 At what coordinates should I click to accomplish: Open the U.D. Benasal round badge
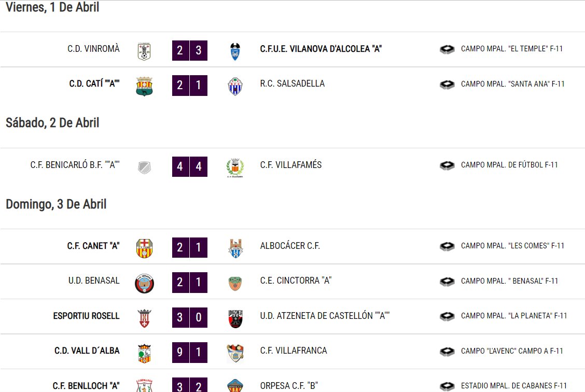(144, 284)
